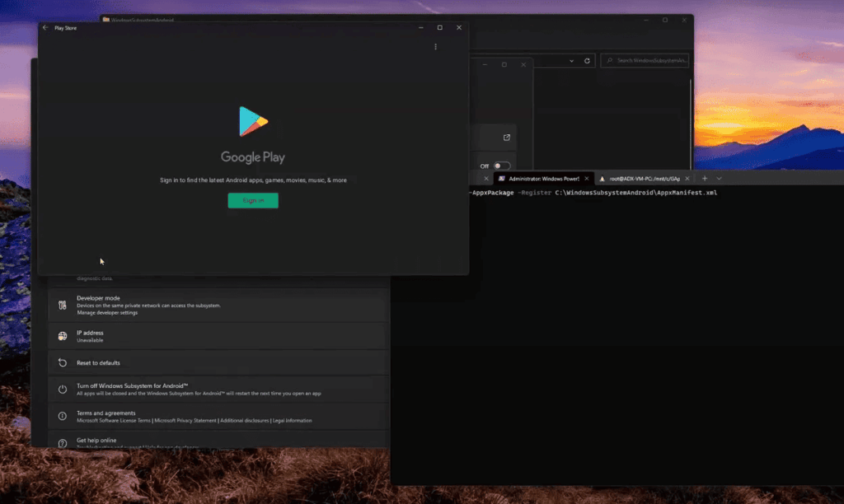Click the Play Store window title text
Image resolution: width=844 pixels, height=504 pixels.
click(66, 28)
